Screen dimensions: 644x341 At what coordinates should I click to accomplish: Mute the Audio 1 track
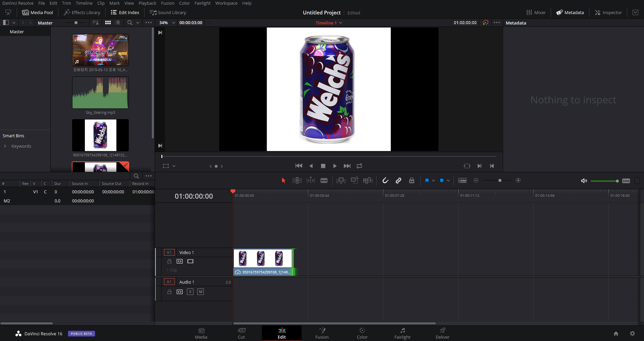point(201,292)
